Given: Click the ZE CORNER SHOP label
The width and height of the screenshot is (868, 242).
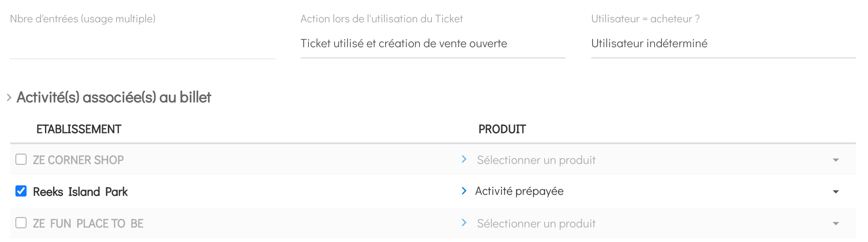Looking at the screenshot, I should coord(78,160).
